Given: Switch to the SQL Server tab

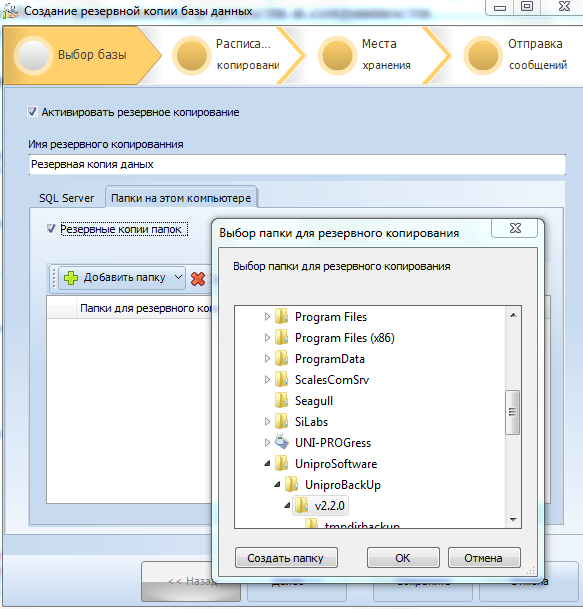Looking at the screenshot, I should point(66,198).
